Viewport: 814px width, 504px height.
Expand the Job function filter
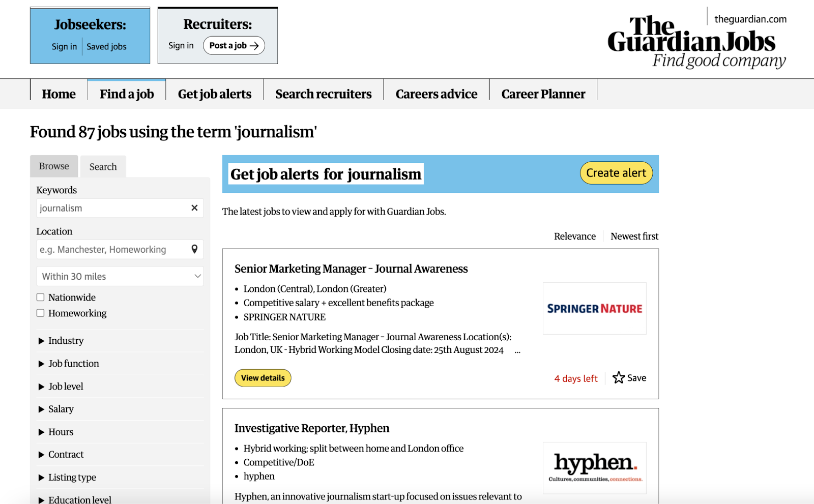click(x=120, y=364)
